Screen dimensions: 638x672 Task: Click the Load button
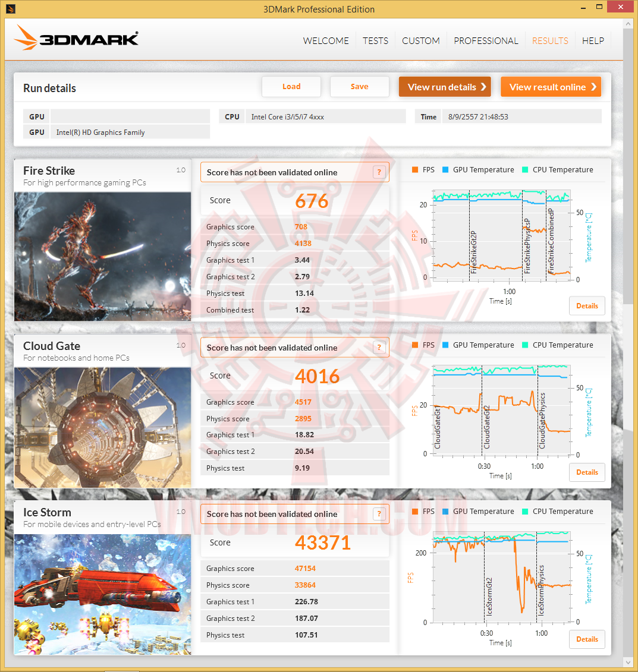[291, 87]
